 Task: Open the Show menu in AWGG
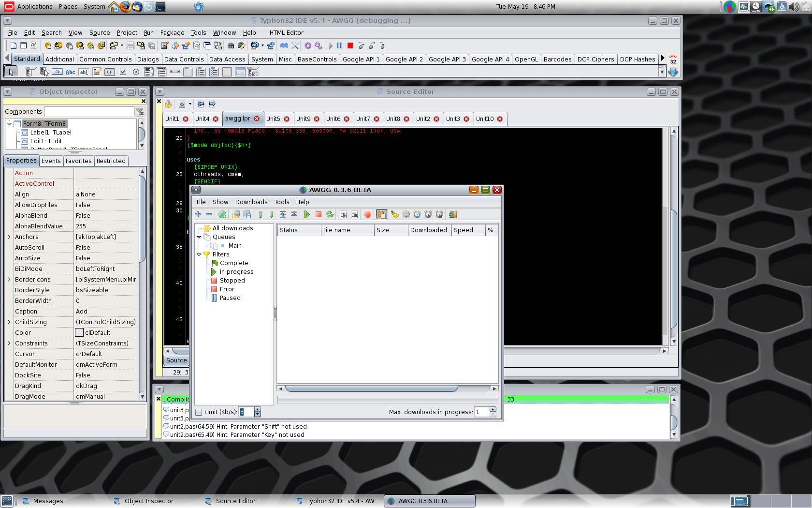click(220, 202)
